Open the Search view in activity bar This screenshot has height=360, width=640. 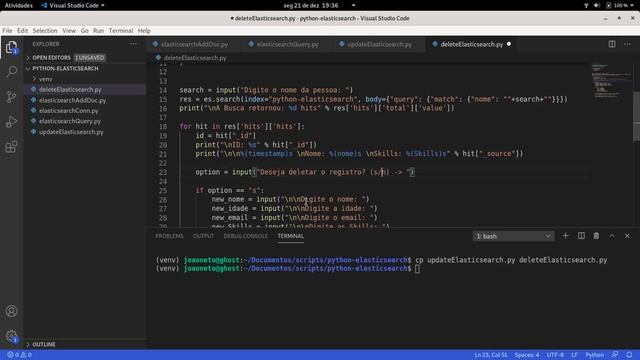click(x=11, y=72)
